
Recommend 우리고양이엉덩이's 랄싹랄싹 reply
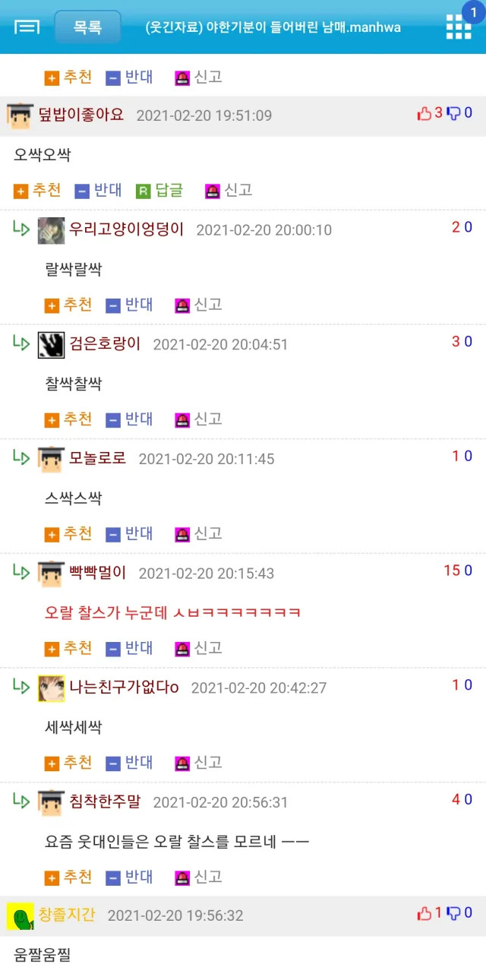[x=68, y=305]
